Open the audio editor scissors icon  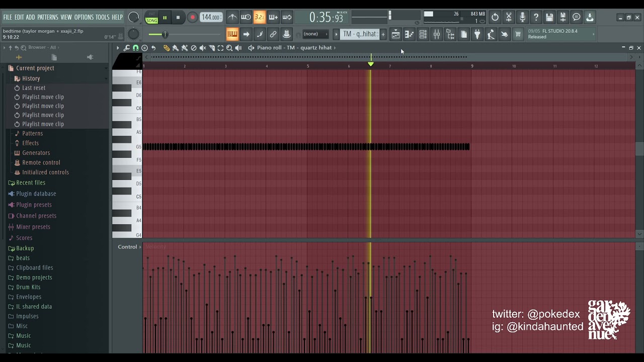coord(509,18)
